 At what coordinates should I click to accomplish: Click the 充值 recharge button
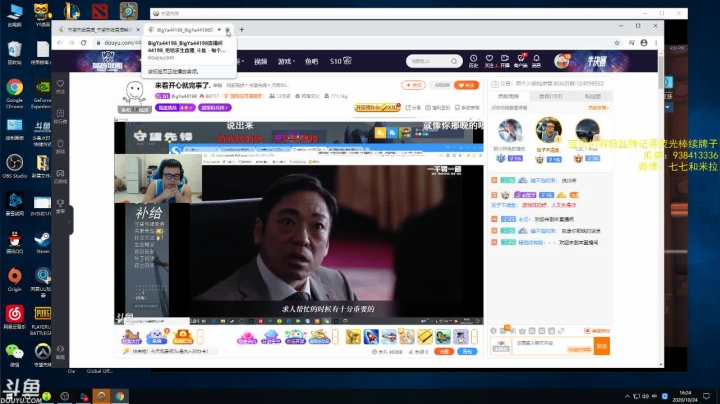444,351
